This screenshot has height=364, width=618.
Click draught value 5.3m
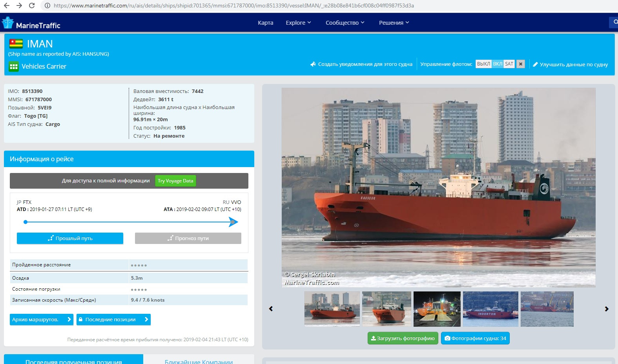coord(137,278)
